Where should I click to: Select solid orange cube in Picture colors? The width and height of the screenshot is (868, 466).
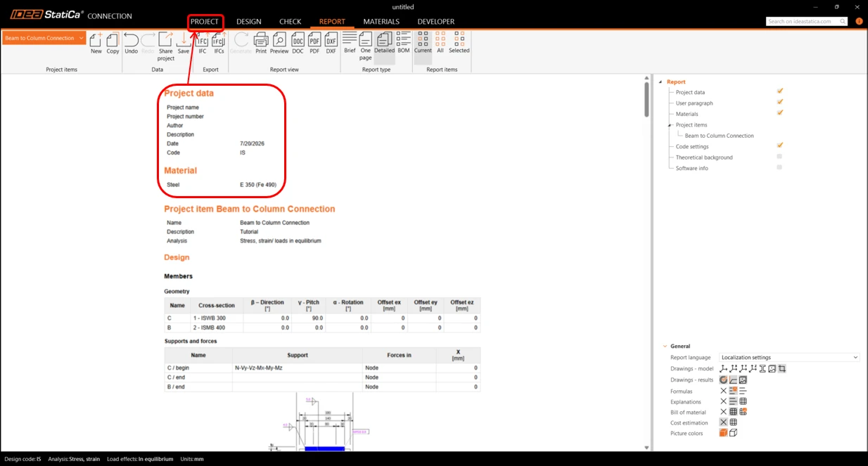pos(723,433)
